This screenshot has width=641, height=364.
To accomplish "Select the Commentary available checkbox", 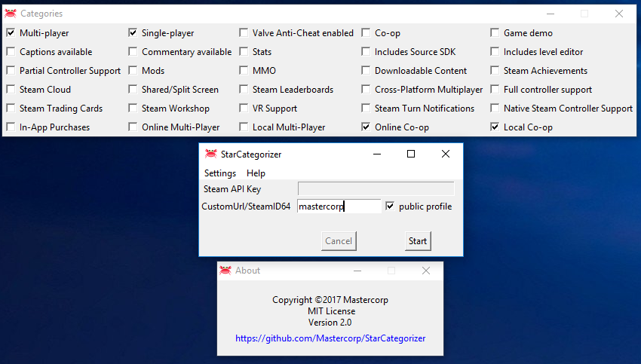I will [x=133, y=51].
